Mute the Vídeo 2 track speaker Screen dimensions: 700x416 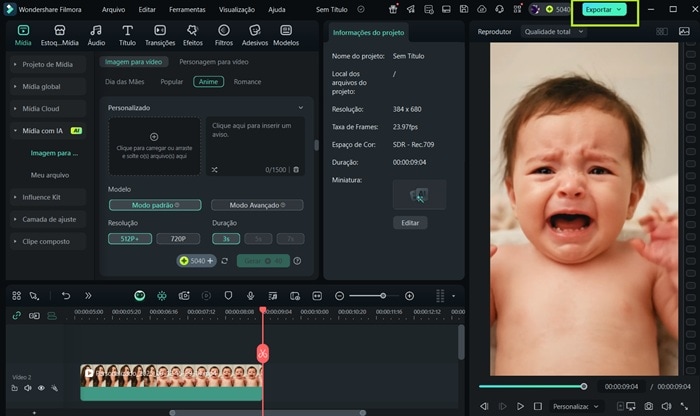click(28, 388)
